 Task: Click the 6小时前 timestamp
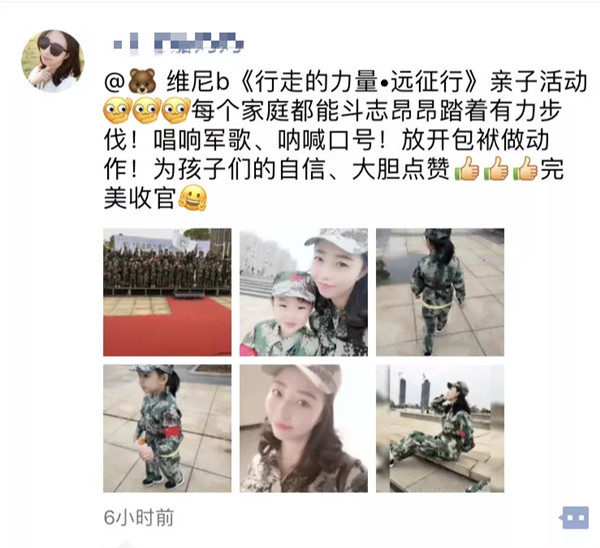(x=139, y=518)
